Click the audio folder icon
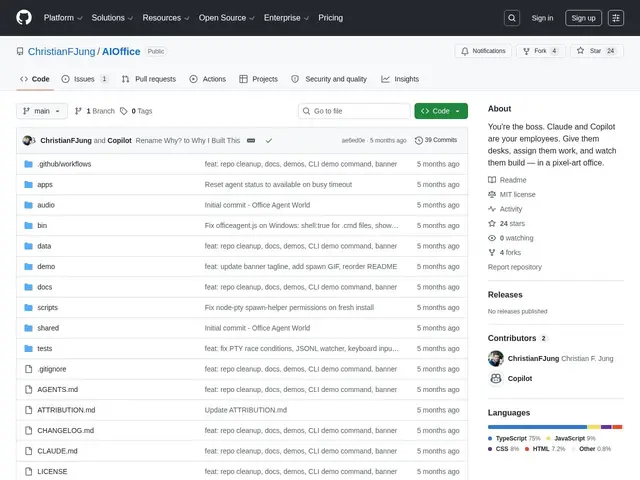This screenshot has width=640, height=480. pos(28,205)
